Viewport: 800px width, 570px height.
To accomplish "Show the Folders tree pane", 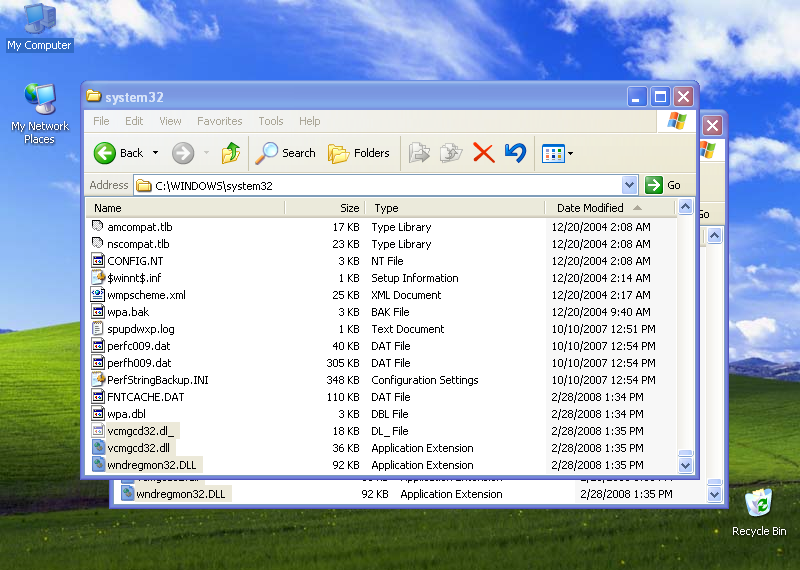I will [358, 153].
